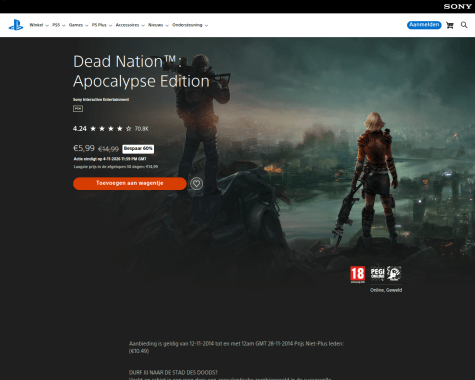
Task: Expand the Nieuws menu
Action: [x=158, y=25]
